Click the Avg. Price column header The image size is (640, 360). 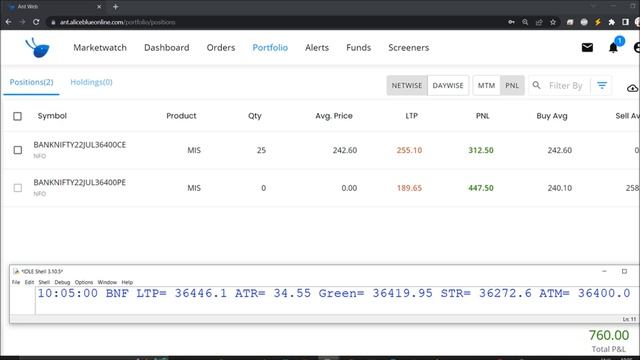334,116
